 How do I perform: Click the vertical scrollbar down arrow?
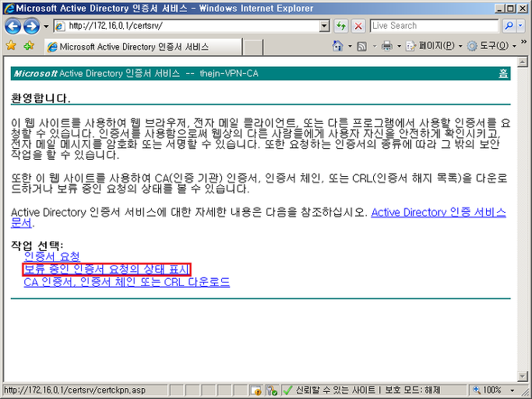tap(522, 376)
